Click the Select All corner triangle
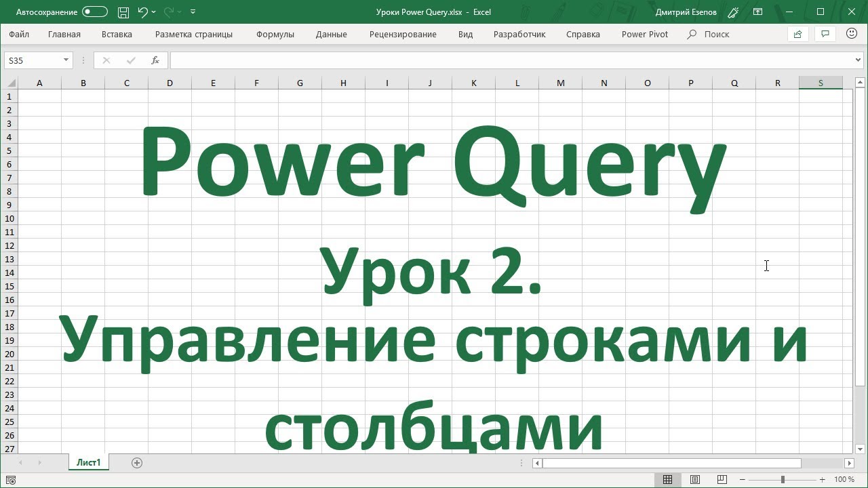The height and width of the screenshot is (488, 868). [10, 83]
